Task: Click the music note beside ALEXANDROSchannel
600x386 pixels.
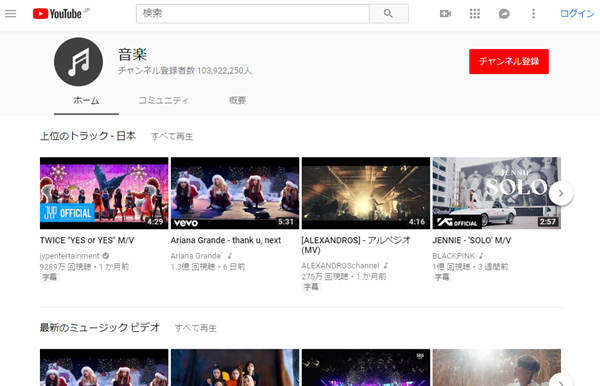Action: (x=386, y=265)
